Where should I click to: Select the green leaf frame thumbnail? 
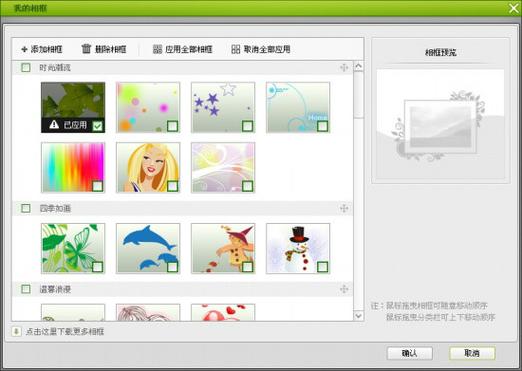tap(73, 107)
